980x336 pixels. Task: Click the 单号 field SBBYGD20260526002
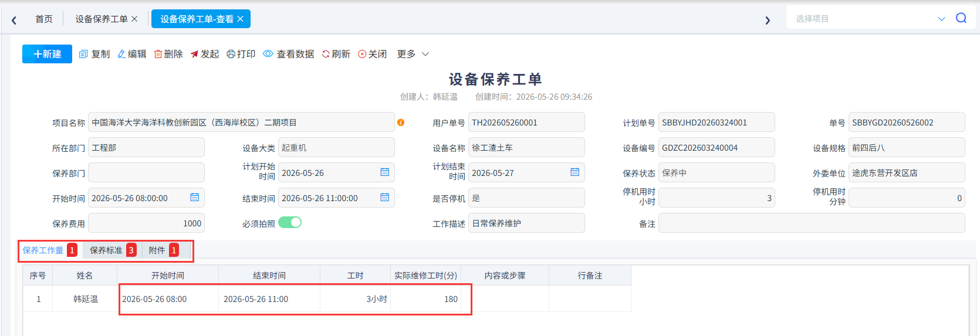pyautogui.click(x=907, y=123)
